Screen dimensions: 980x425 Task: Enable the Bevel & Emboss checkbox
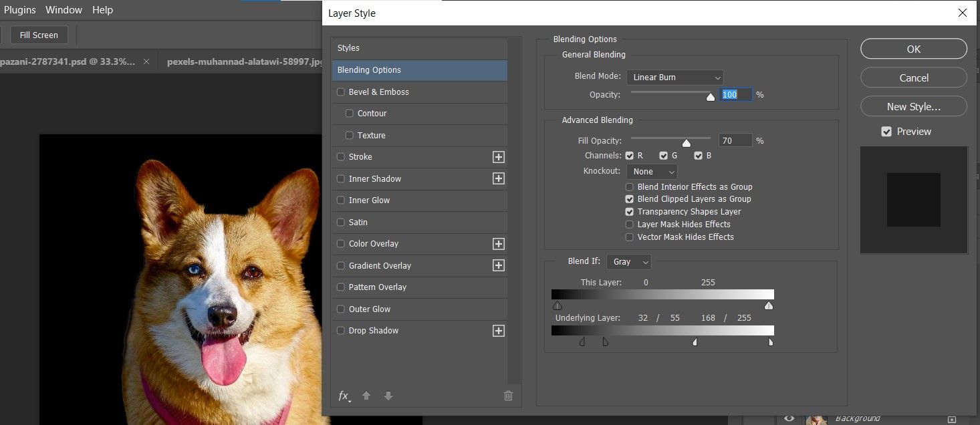point(341,92)
